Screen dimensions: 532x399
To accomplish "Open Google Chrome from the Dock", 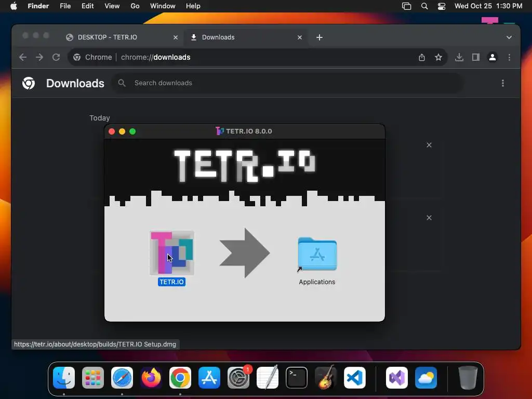I will (x=180, y=378).
